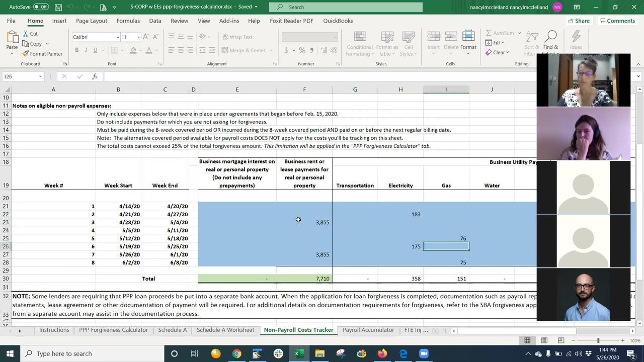Click column header F
This screenshot has height=362, width=644.
tap(304, 89)
